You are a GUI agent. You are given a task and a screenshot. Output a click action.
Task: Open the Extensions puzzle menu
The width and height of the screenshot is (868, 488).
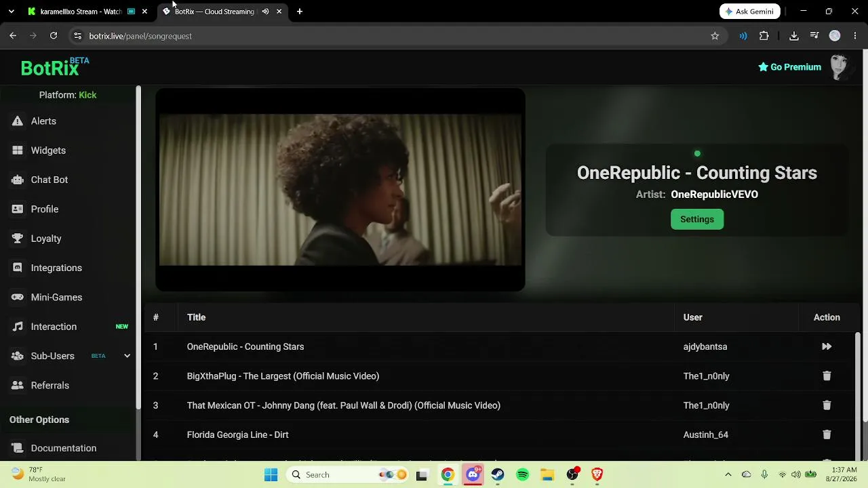click(x=764, y=36)
